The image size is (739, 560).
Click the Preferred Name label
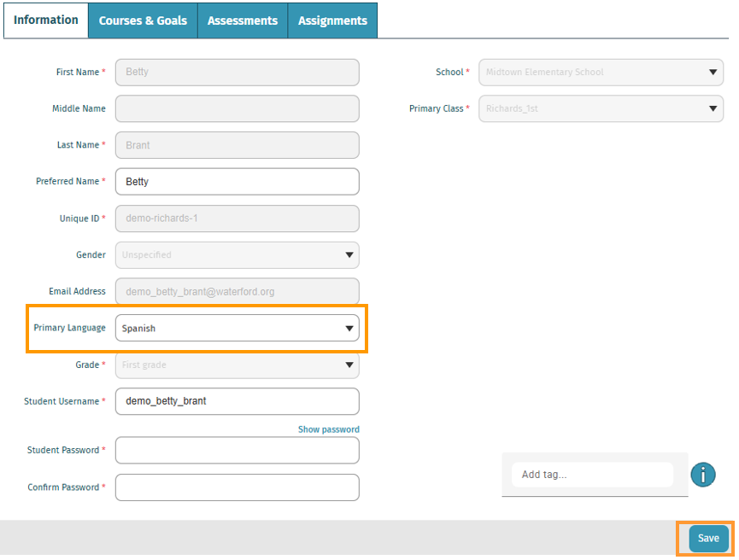(67, 181)
